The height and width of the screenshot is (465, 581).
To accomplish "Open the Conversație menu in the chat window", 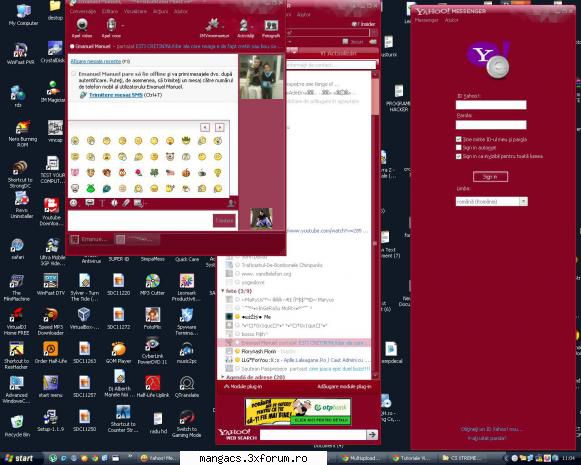I will (x=83, y=11).
